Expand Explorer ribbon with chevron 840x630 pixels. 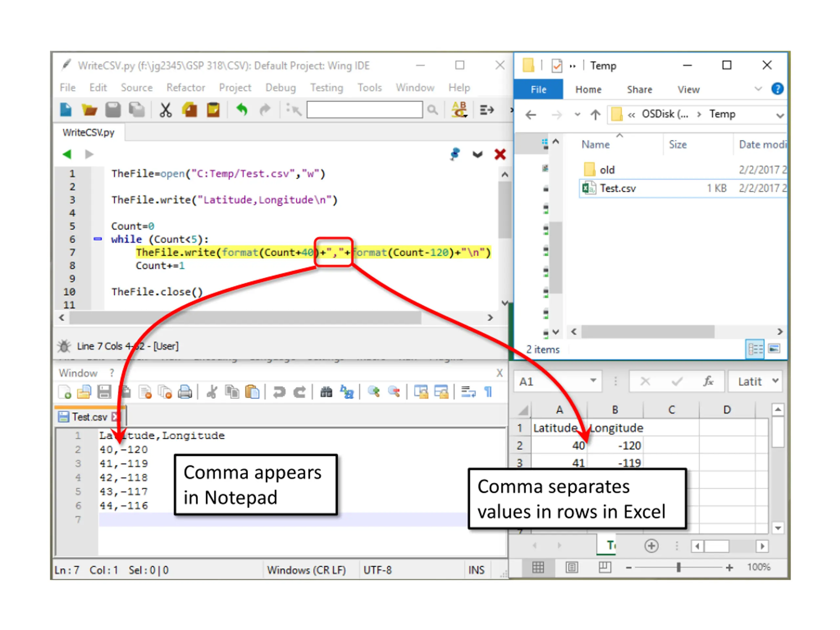pos(758,89)
